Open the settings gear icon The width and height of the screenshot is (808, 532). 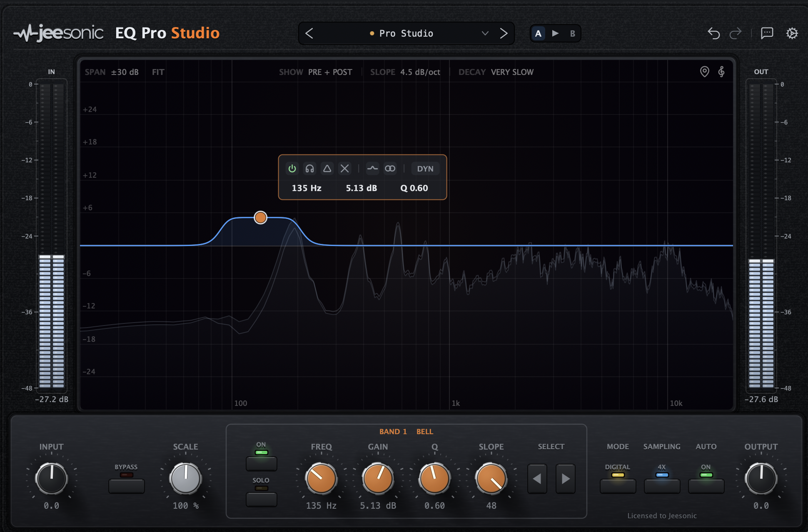[792, 33]
